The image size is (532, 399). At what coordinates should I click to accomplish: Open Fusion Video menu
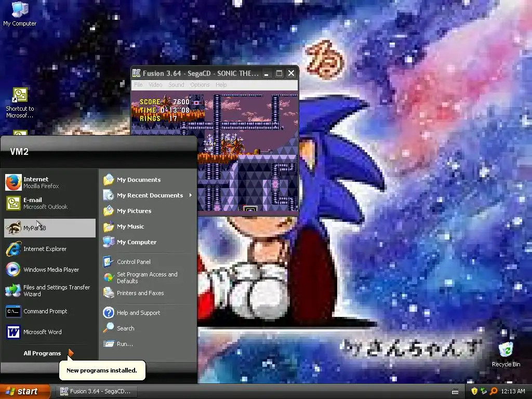pyautogui.click(x=155, y=85)
